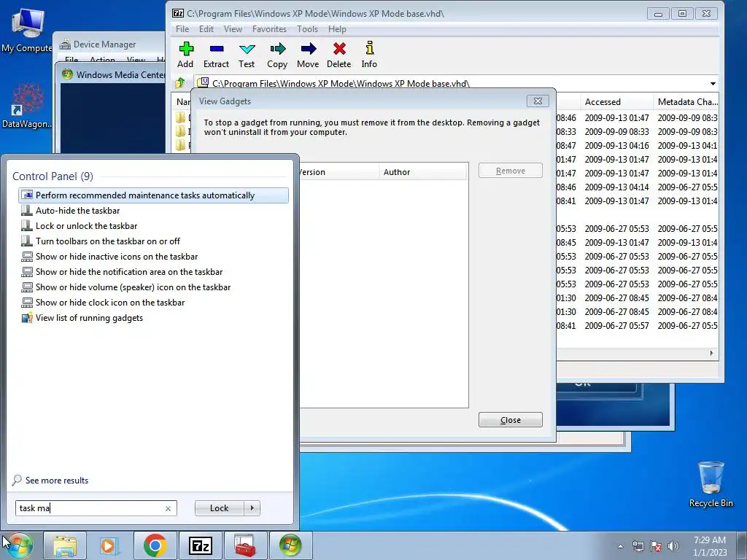
Task: Clear the search text with the X
Action: 169,508
